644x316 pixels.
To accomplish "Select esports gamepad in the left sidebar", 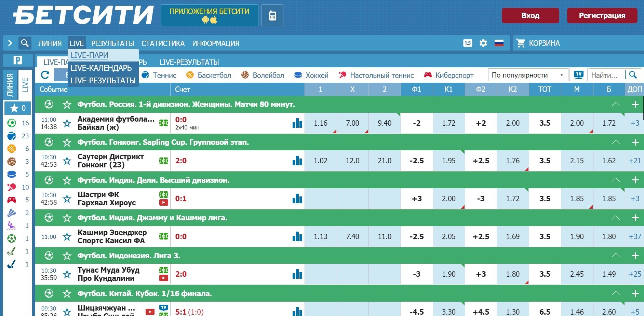I will pyautogui.click(x=12, y=200).
